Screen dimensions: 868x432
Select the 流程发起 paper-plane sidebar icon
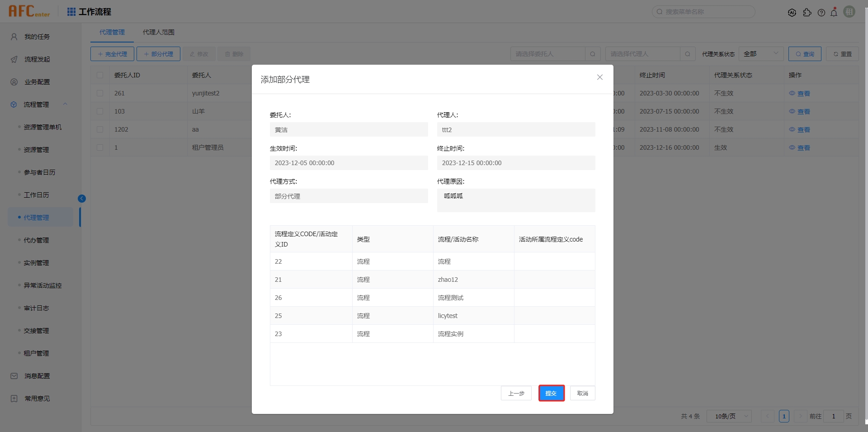13,59
